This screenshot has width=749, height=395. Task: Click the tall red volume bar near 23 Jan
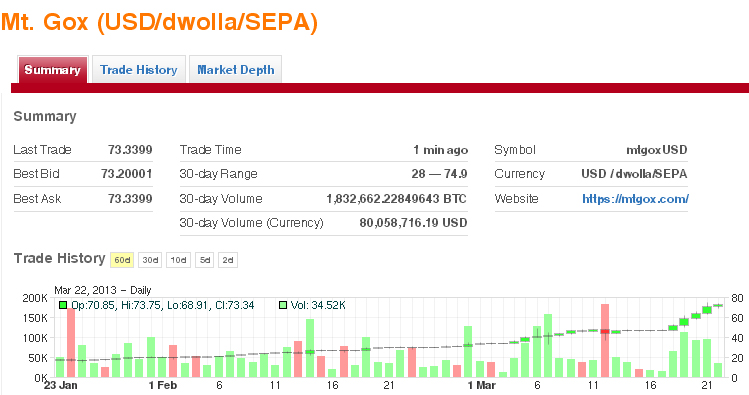click(71, 342)
